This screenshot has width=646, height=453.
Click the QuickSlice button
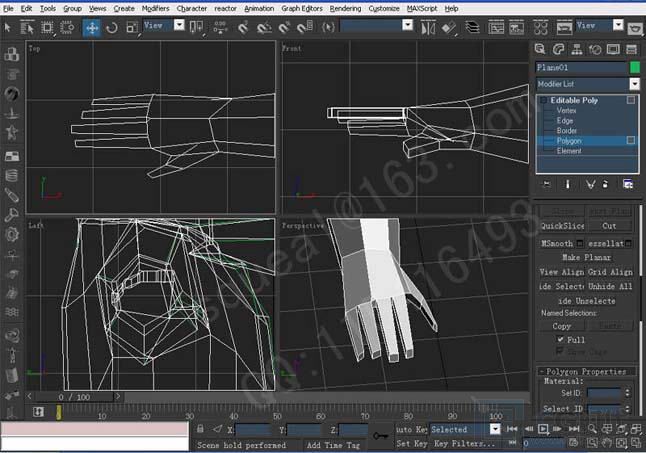(562, 226)
